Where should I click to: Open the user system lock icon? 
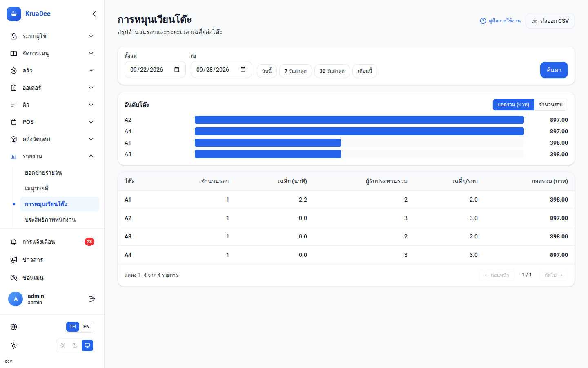pyautogui.click(x=14, y=36)
